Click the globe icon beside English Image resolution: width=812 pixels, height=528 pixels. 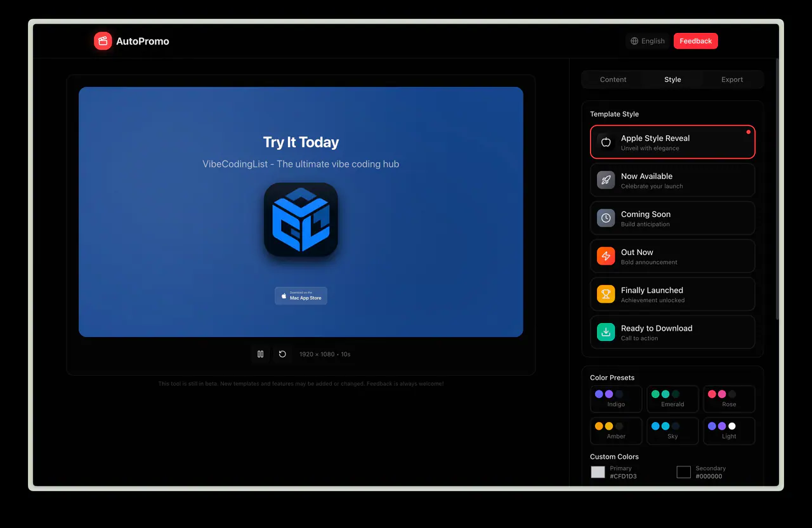point(634,41)
